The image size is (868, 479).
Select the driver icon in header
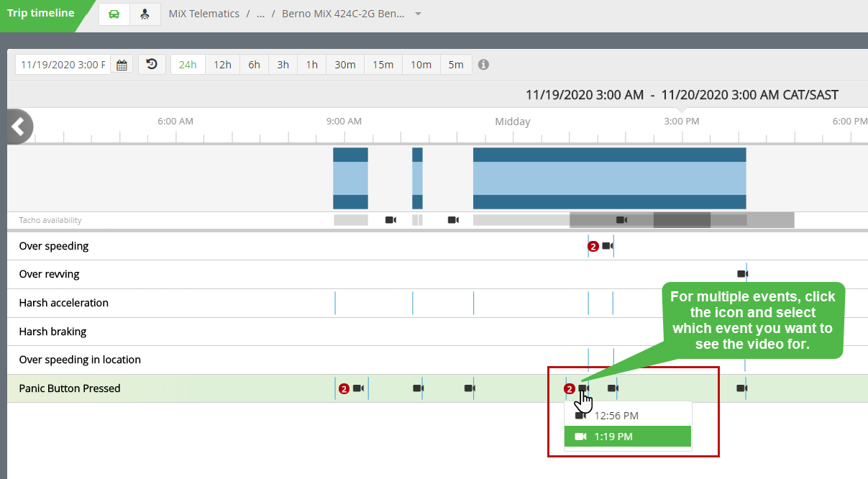[x=145, y=14]
